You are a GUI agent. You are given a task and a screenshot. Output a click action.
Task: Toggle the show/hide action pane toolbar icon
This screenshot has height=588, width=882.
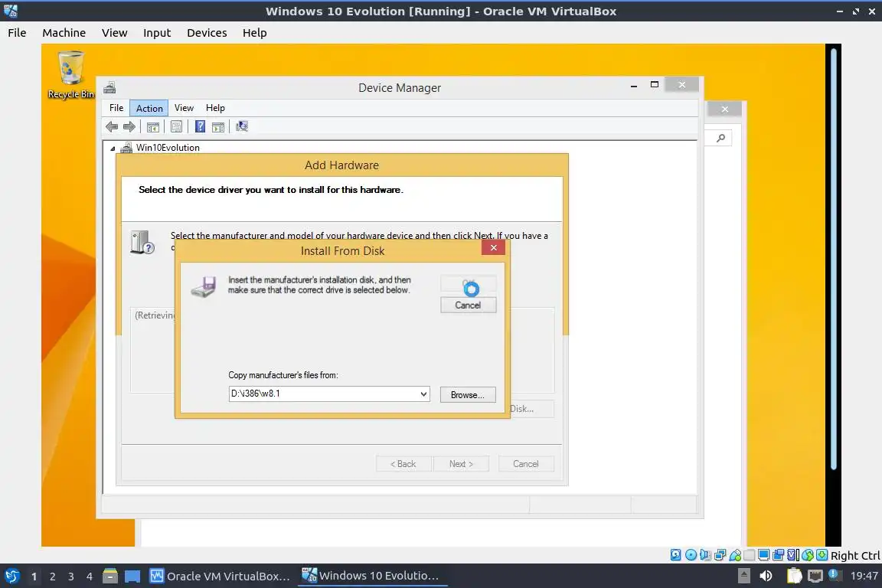point(218,127)
